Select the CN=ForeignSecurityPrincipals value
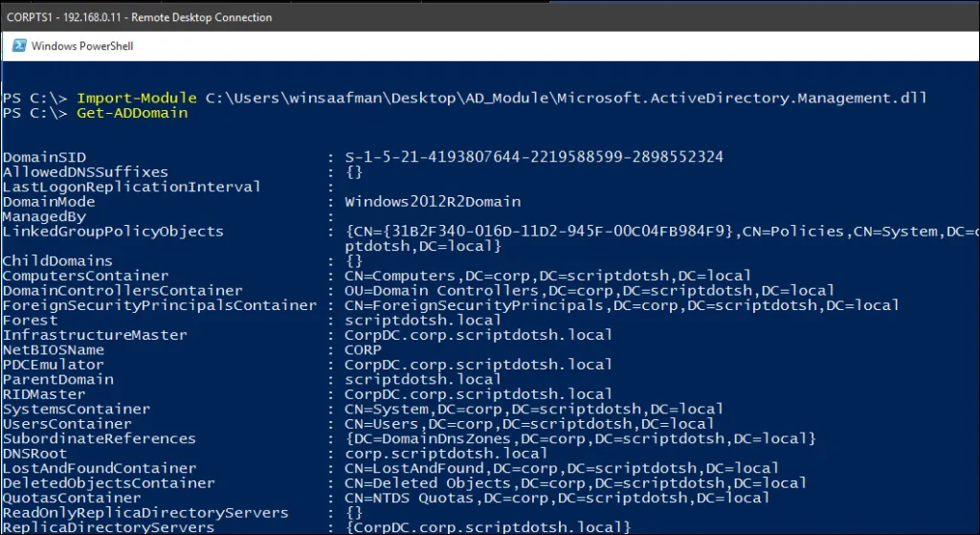The height and width of the screenshot is (535, 980). [622, 305]
